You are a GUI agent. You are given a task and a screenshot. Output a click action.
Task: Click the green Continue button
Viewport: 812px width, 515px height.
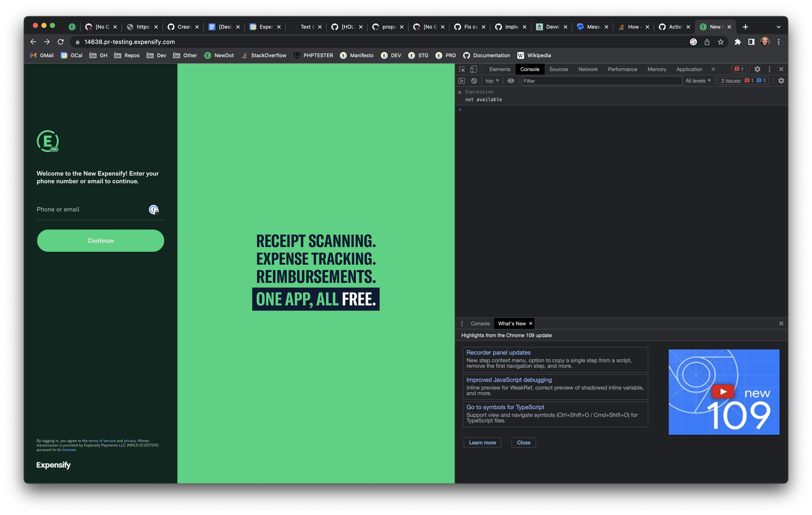100,241
